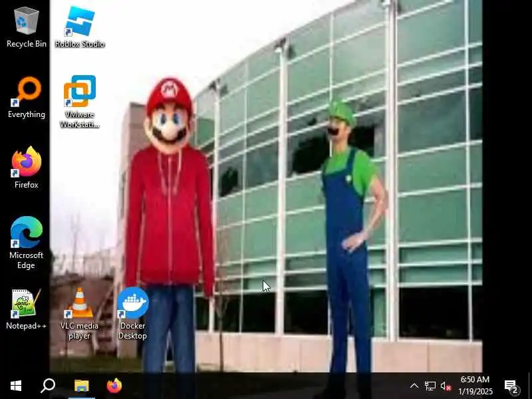Open the Recycle Bin desktop icon
532x399 pixels.
(x=27, y=28)
